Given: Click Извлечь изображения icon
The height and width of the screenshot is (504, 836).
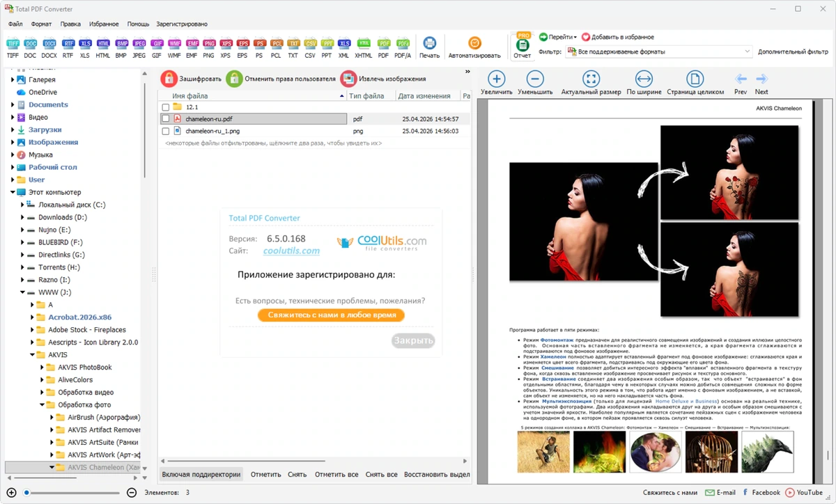Looking at the screenshot, I should [348, 79].
